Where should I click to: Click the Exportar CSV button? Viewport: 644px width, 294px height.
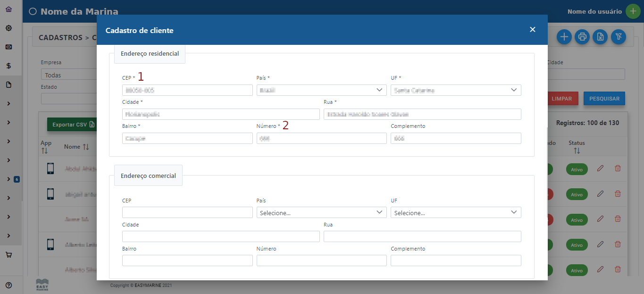click(72, 125)
